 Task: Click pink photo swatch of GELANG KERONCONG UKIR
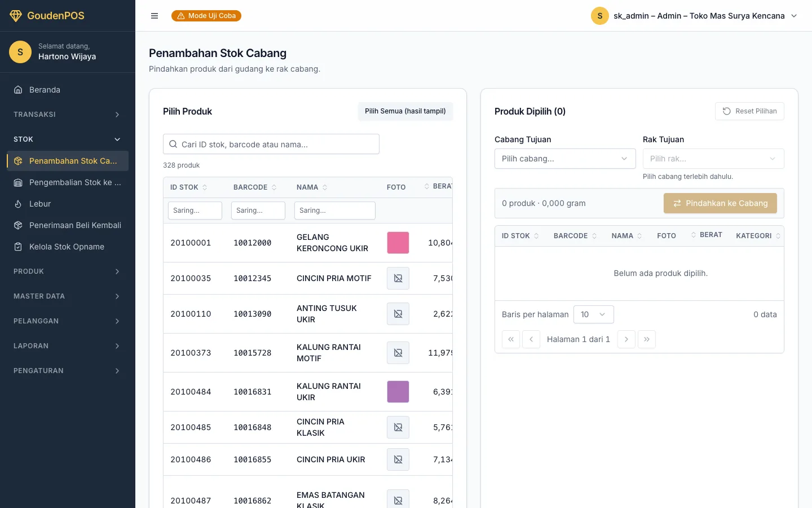(398, 243)
